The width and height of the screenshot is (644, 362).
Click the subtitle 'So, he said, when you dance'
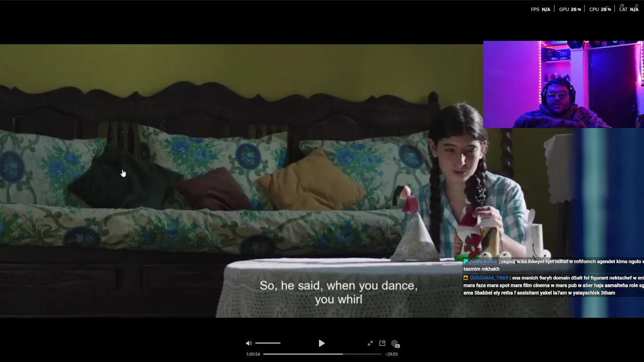(338, 286)
